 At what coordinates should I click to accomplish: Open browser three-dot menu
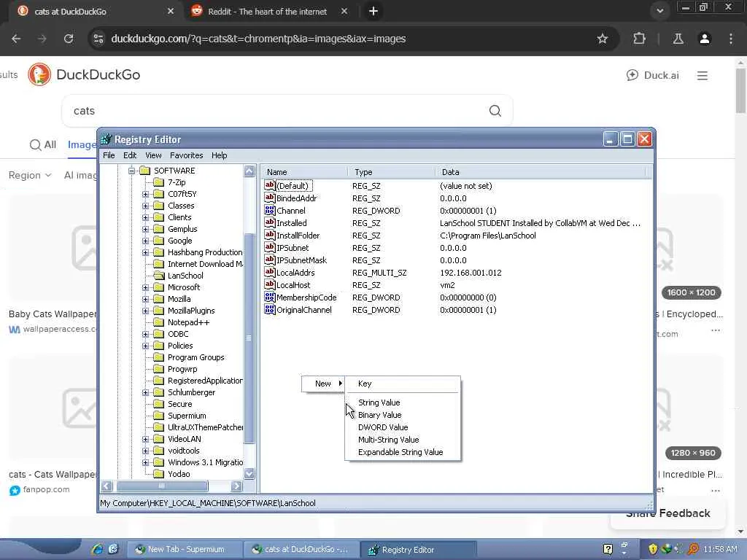[x=731, y=39]
